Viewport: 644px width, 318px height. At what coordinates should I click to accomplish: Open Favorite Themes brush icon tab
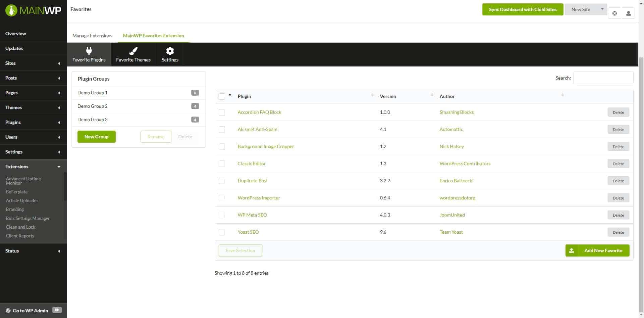coord(133,54)
